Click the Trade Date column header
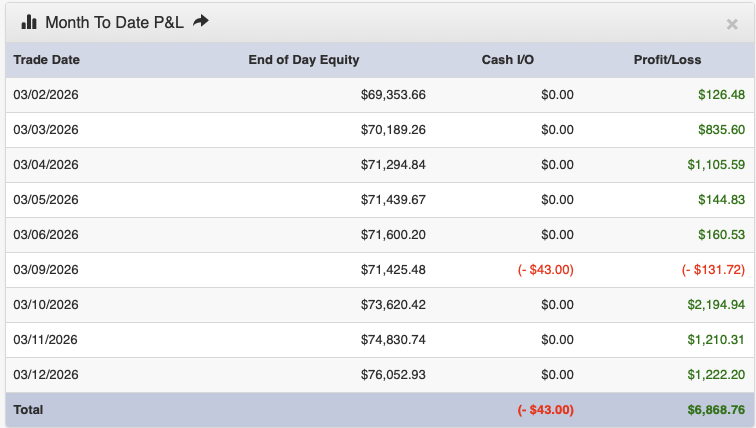Screen dimensions: 756x428 coord(46,60)
